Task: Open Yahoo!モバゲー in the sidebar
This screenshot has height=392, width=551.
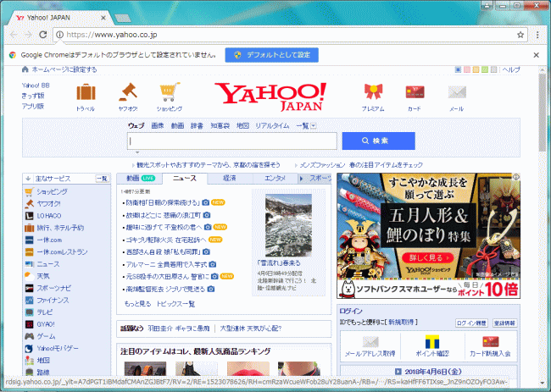Action: 58,349
